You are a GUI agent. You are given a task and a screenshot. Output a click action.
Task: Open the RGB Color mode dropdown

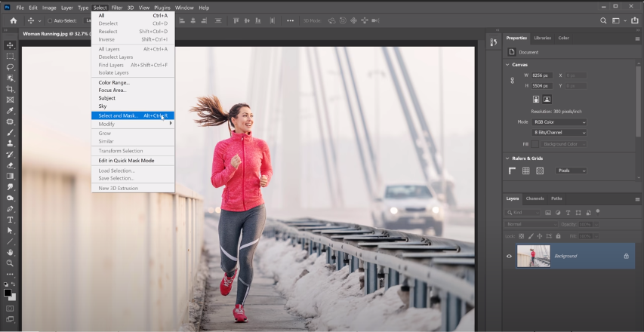[559, 121]
